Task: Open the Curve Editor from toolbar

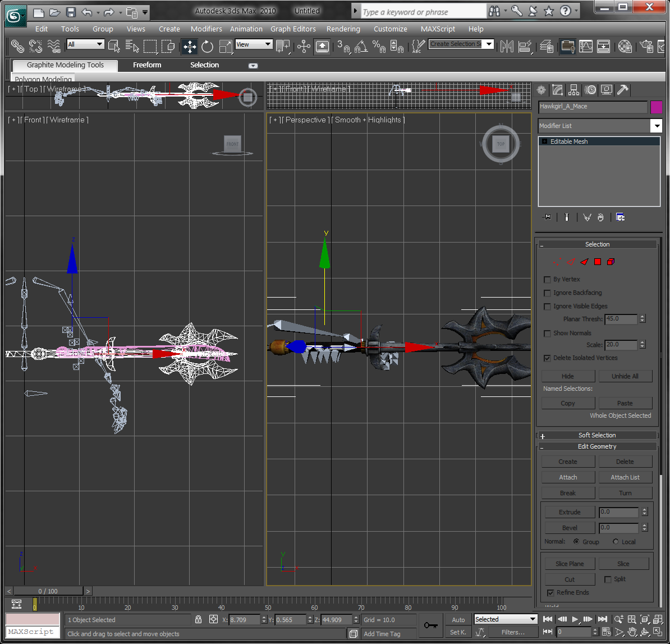Action: (x=585, y=46)
